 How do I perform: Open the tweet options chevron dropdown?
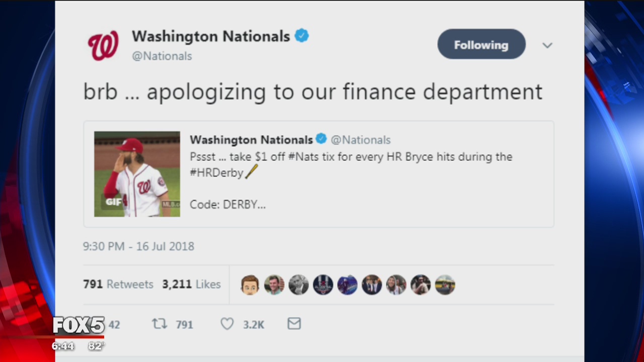[547, 45]
